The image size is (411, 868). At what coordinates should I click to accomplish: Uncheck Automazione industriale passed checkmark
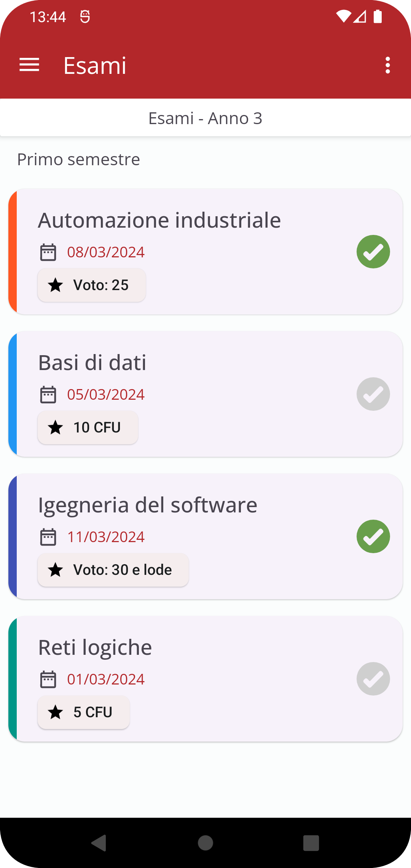coord(373,252)
